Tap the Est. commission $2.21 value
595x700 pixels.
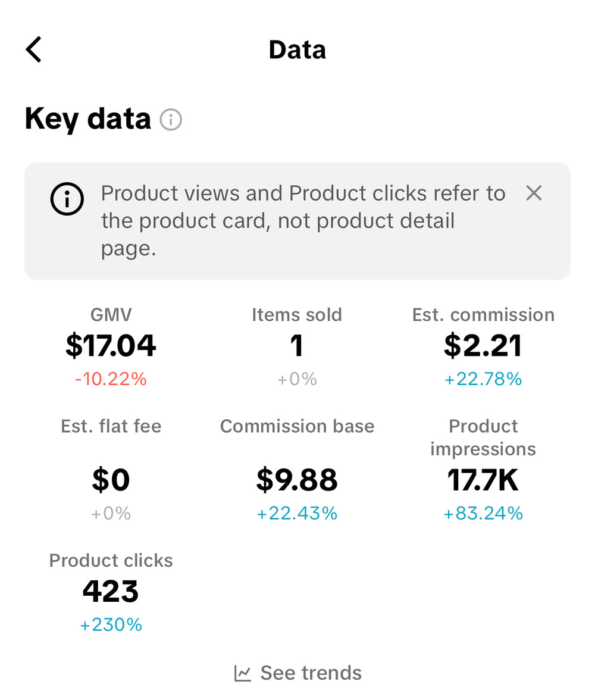click(483, 346)
